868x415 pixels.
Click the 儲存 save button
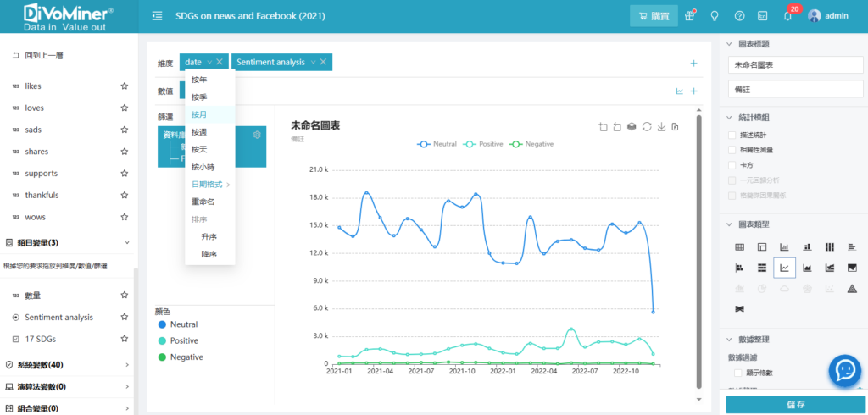coord(795,404)
